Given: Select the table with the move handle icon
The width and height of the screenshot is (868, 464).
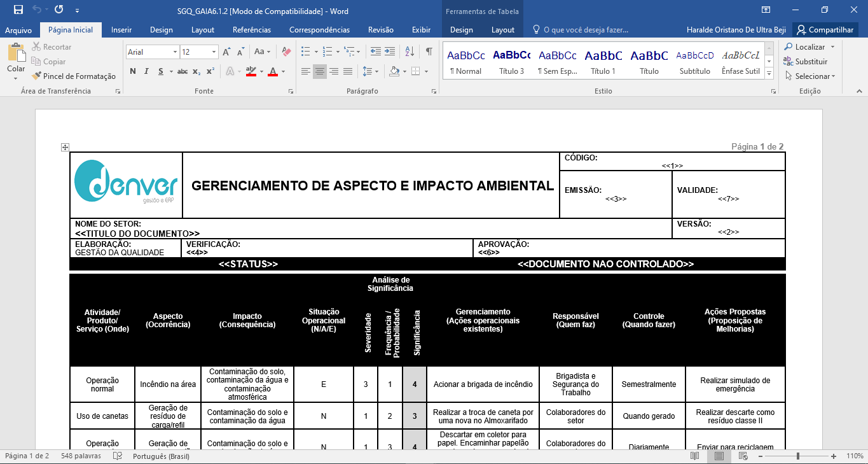Looking at the screenshot, I should point(65,147).
